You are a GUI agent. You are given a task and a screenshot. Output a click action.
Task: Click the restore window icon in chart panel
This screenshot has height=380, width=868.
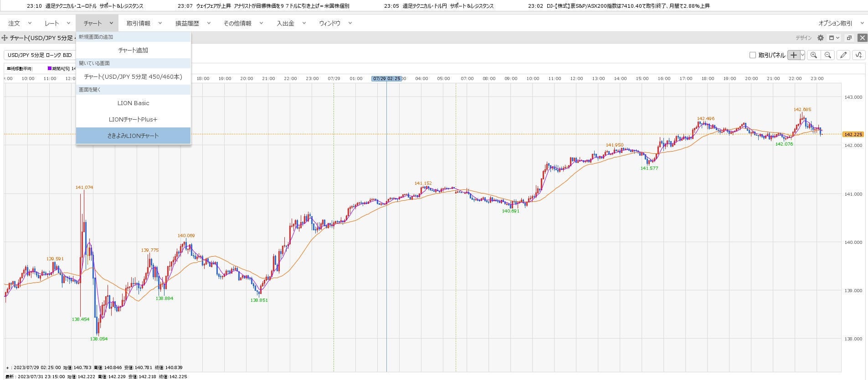849,38
